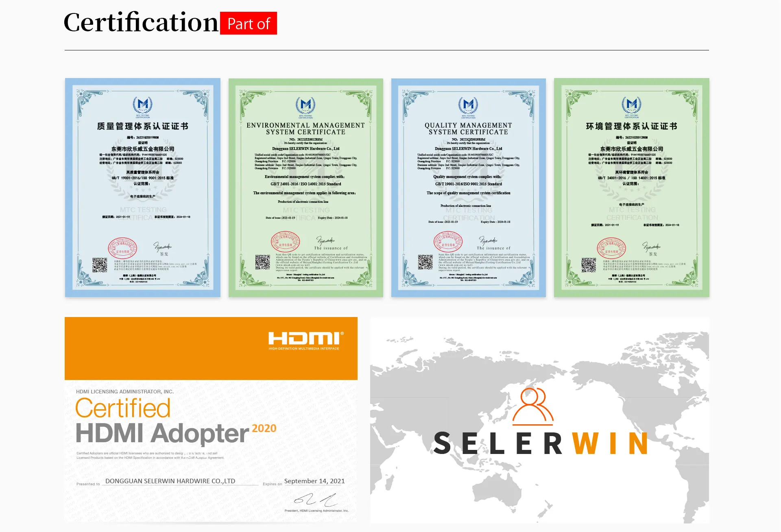Click "DONGGUAN SELERWIN HARDWIRE CO.,LTD" text
Screen dimensions: 781x532
click(x=170, y=481)
